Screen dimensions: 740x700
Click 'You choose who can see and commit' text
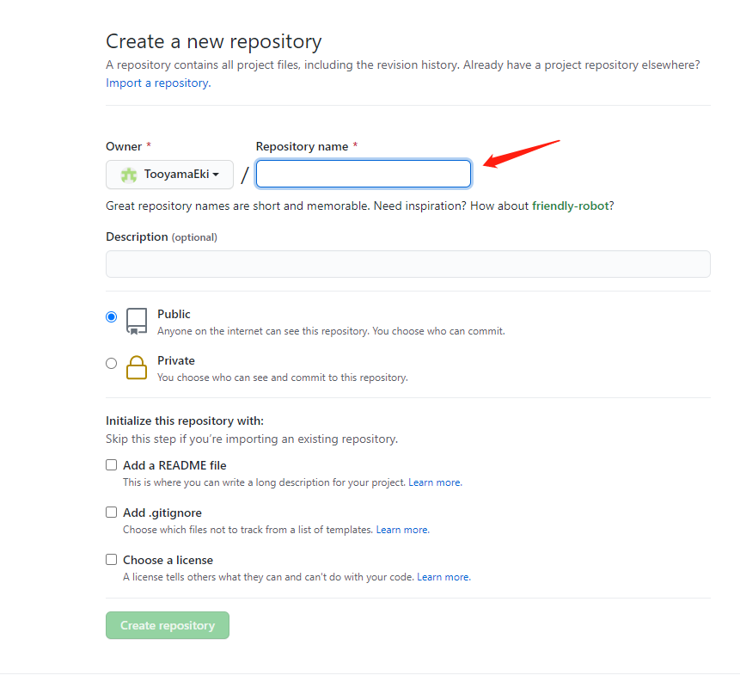(x=282, y=378)
